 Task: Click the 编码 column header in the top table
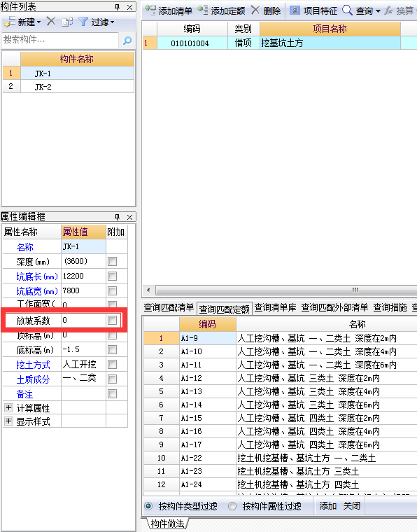coord(192,29)
